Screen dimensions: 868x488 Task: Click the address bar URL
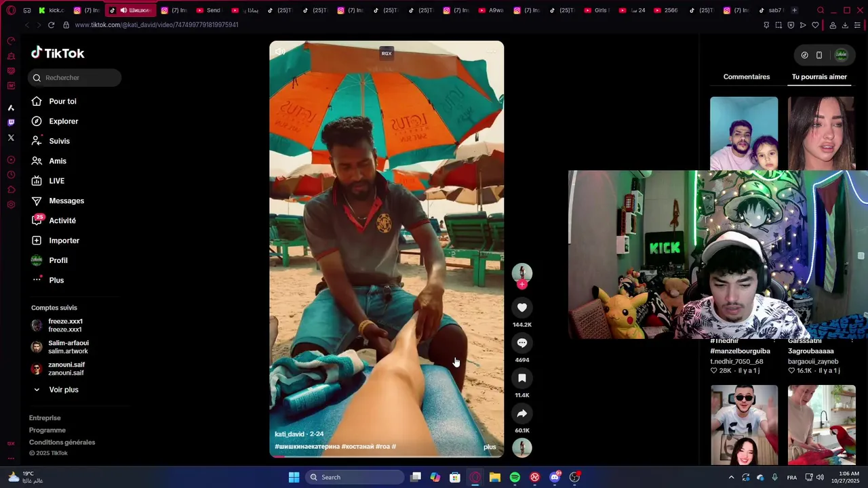tap(157, 25)
